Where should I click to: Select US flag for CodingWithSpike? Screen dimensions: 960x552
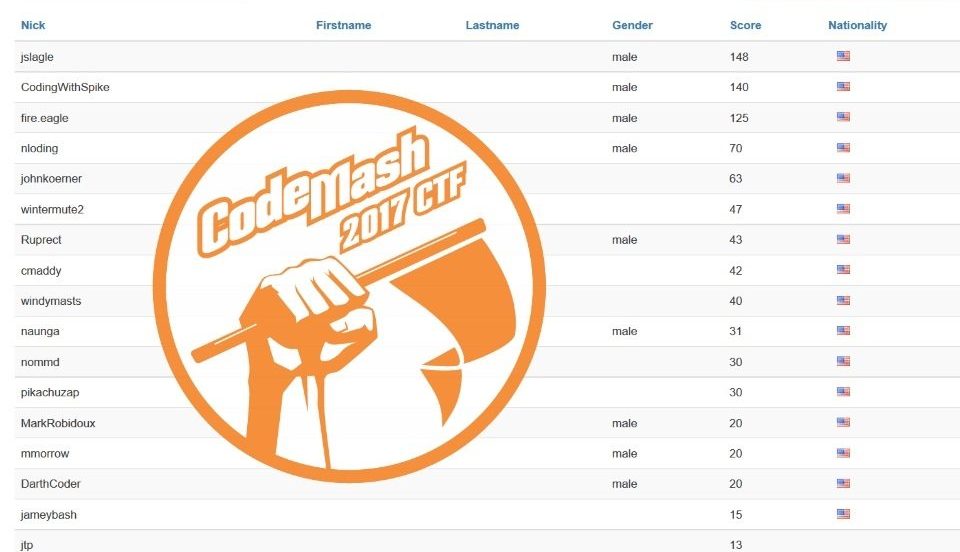click(x=843, y=86)
